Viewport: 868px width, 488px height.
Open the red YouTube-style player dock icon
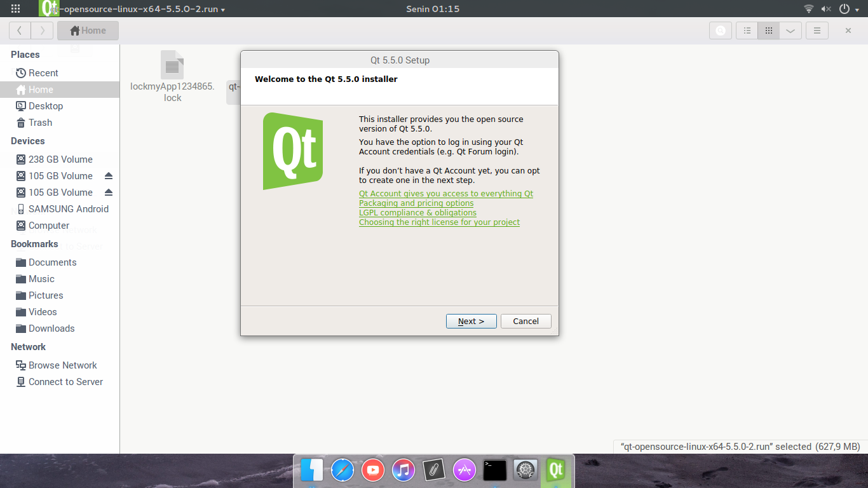tap(373, 470)
